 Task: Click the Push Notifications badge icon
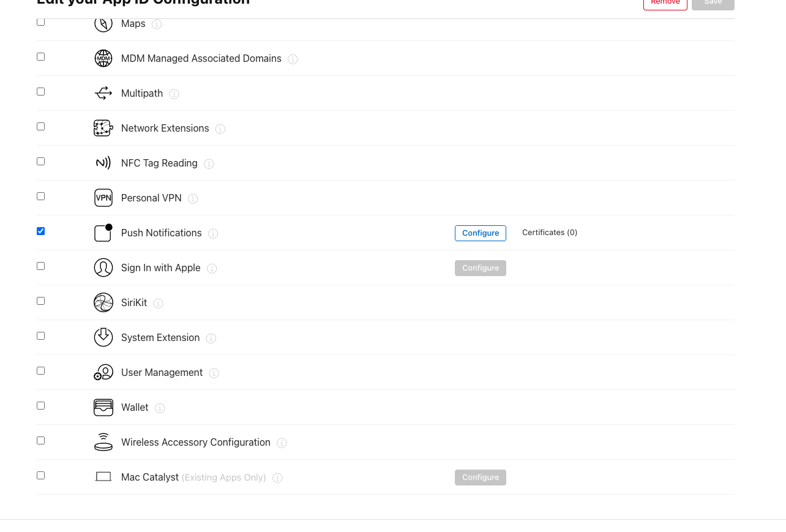(x=103, y=233)
